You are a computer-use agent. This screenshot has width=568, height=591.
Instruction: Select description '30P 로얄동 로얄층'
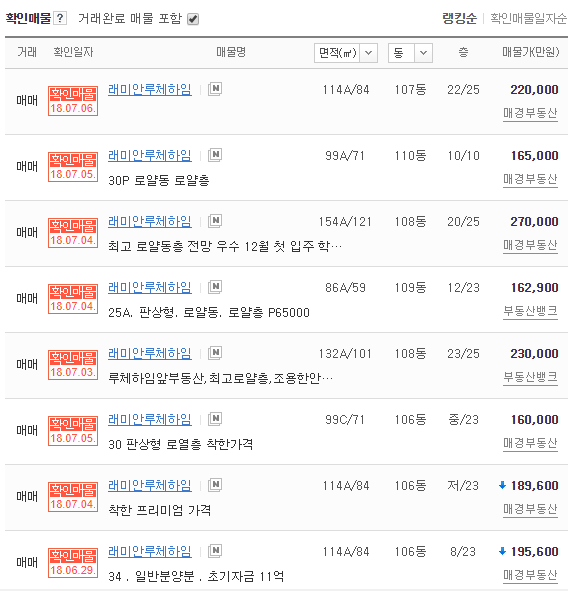159,181
